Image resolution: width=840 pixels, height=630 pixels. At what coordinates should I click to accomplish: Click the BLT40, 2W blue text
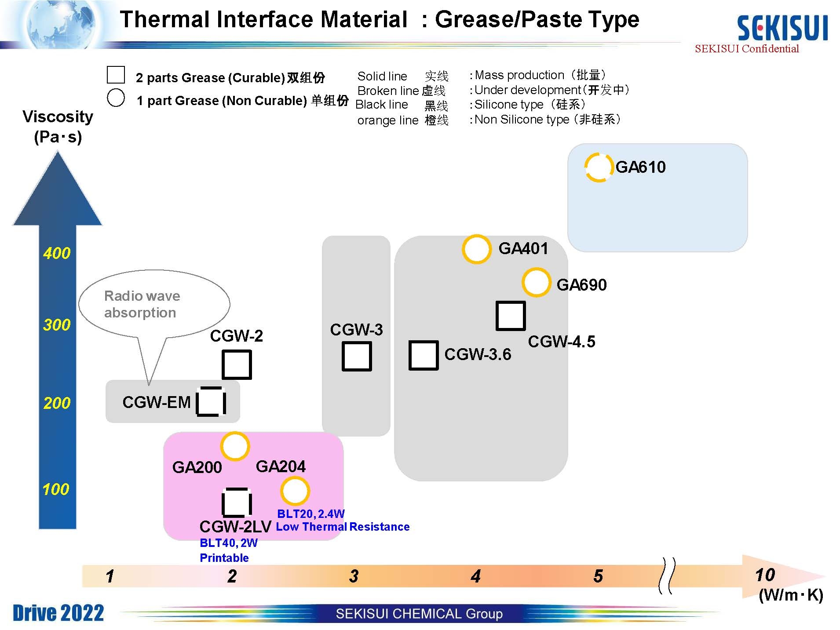click(229, 543)
